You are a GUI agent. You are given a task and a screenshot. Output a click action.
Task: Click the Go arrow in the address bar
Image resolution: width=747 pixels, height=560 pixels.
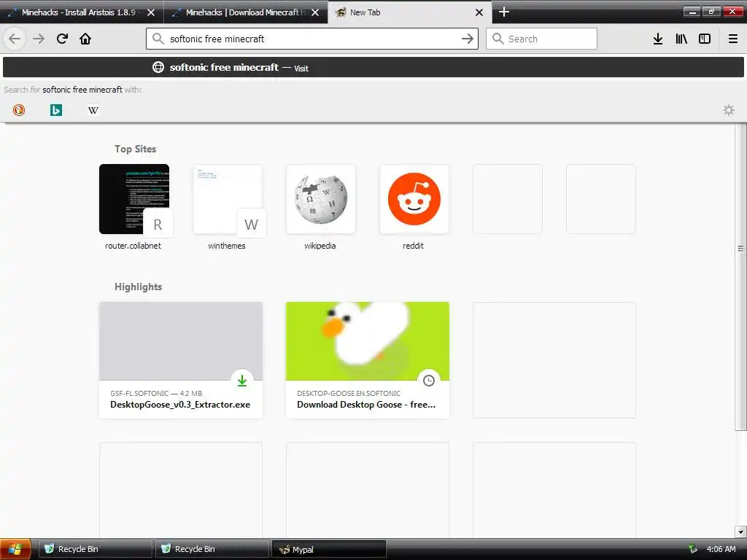pos(468,39)
